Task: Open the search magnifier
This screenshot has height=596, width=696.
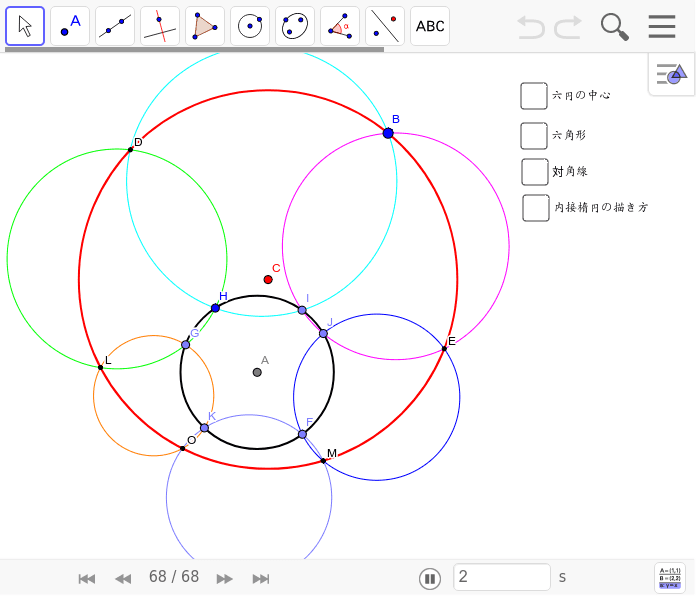Action: click(615, 27)
